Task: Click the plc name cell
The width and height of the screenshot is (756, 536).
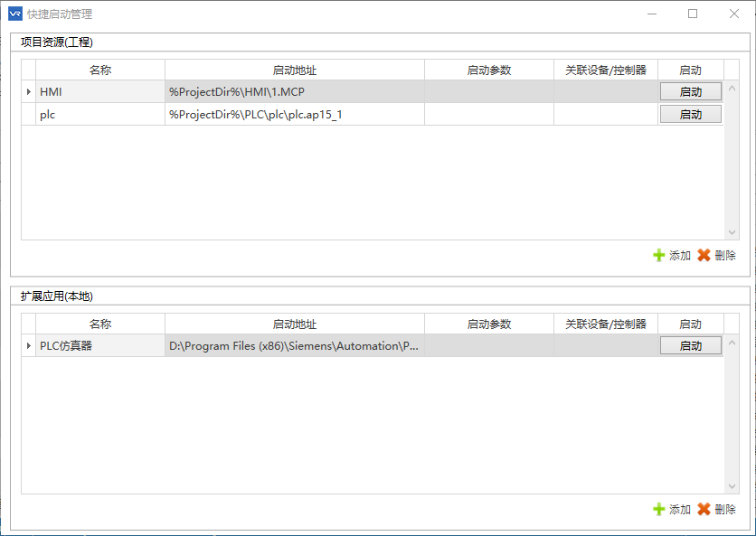Action: click(100, 114)
